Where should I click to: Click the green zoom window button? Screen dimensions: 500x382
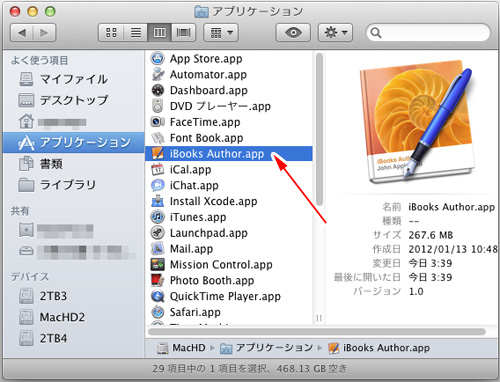coord(50,11)
